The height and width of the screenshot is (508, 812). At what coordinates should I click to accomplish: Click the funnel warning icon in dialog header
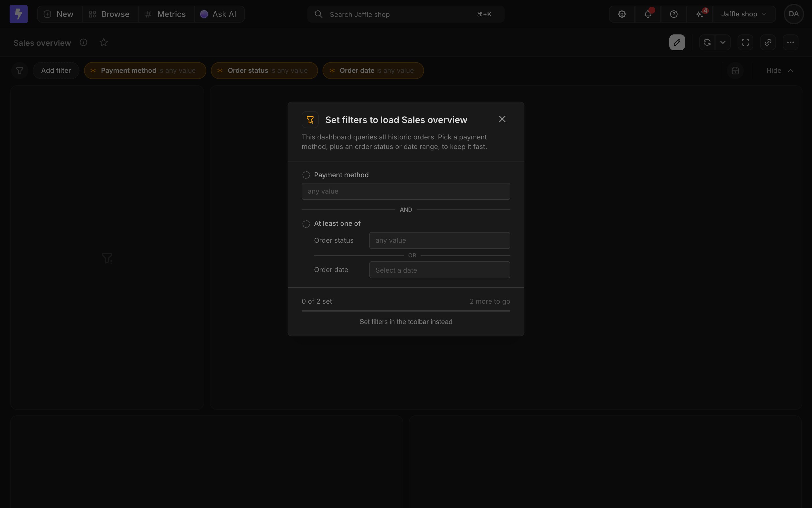tap(310, 120)
